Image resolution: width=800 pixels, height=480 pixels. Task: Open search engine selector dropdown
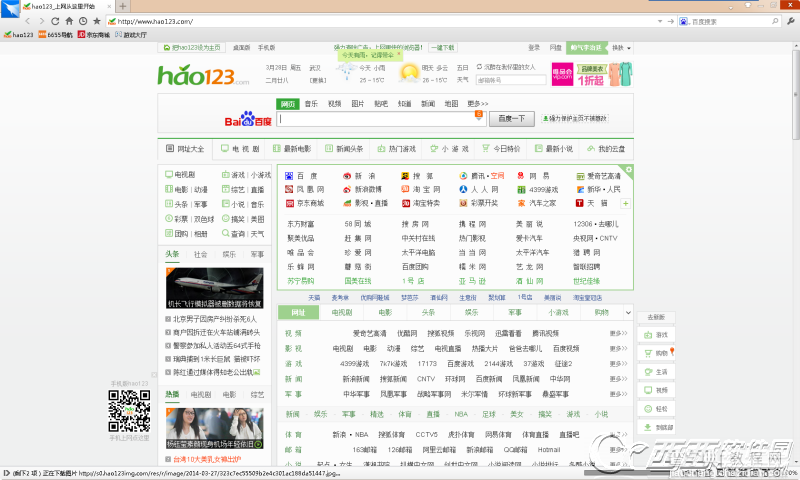point(684,21)
